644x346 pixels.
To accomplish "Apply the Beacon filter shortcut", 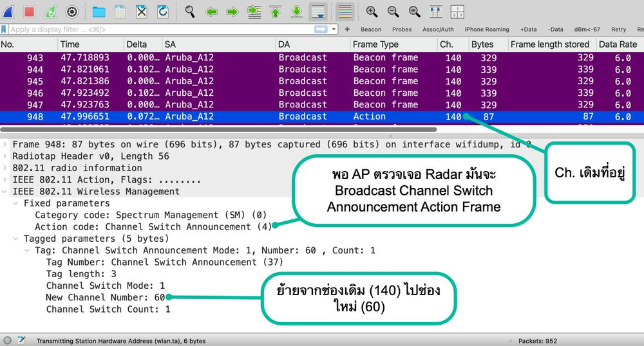I will 371,30.
